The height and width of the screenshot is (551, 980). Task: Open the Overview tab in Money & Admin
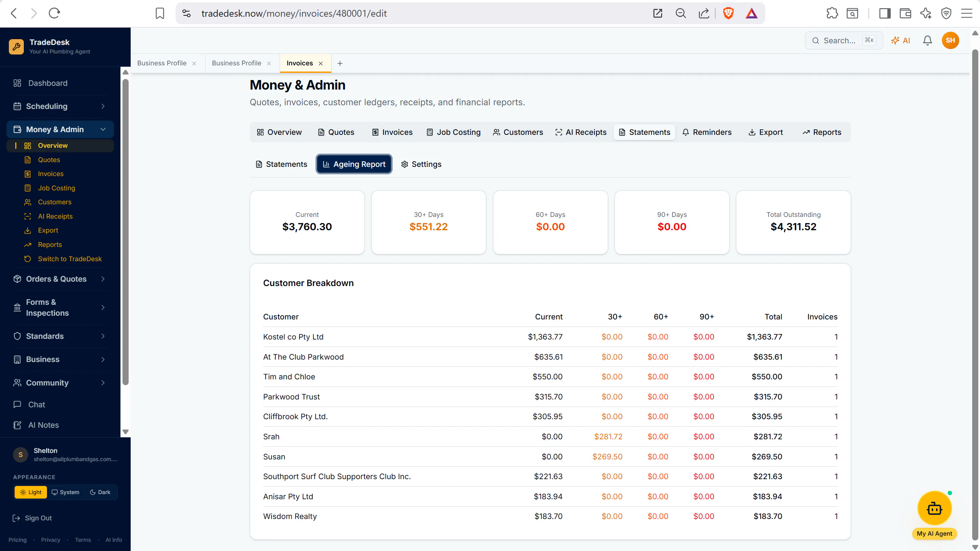click(279, 132)
